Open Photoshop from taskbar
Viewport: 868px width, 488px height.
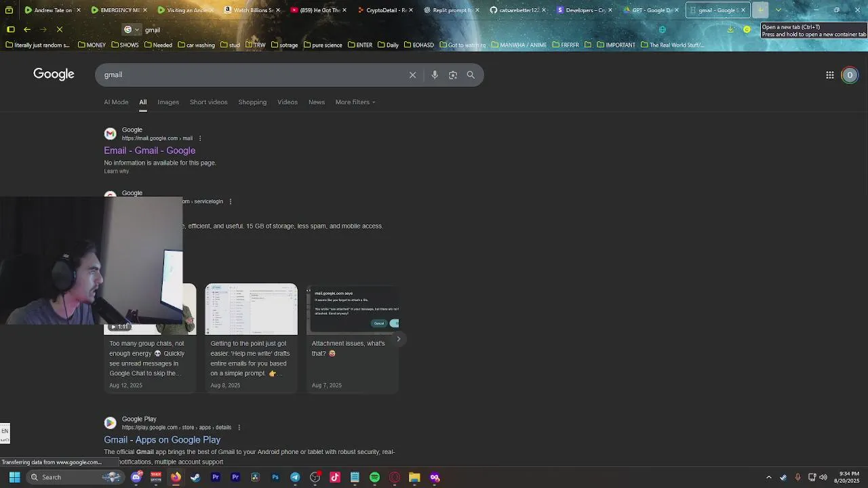tap(275, 477)
